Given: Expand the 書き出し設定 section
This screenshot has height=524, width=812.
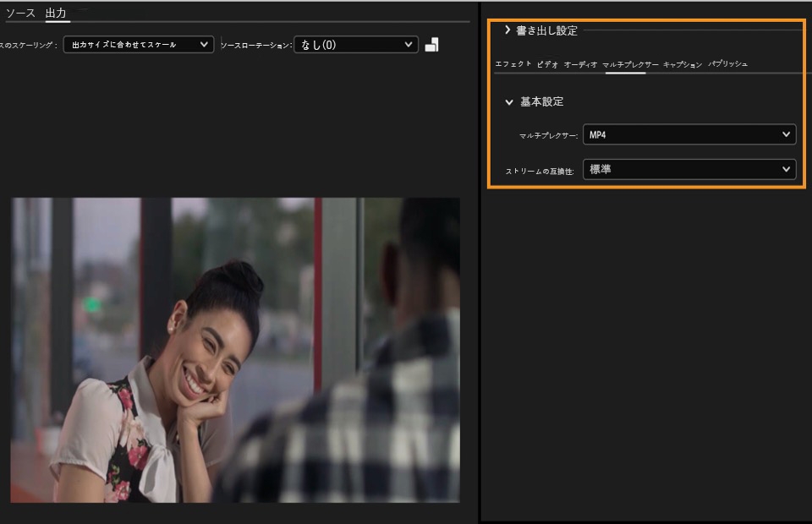Looking at the screenshot, I should point(507,30).
